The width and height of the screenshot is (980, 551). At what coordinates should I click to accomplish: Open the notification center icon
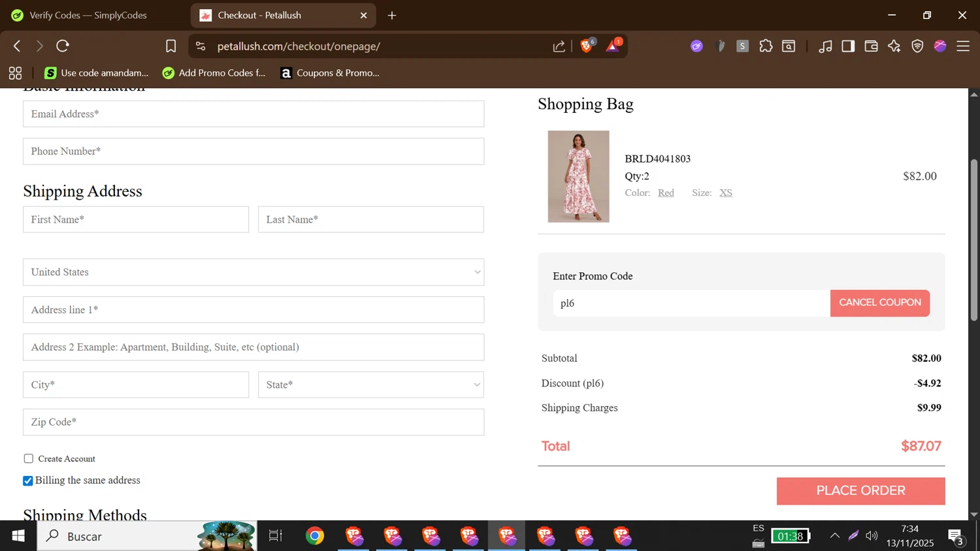coord(956,536)
